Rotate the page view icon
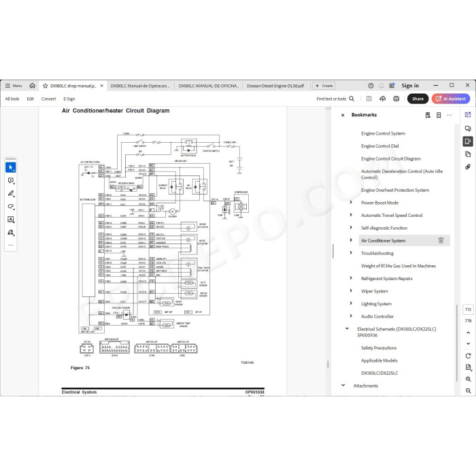 point(468,356)
